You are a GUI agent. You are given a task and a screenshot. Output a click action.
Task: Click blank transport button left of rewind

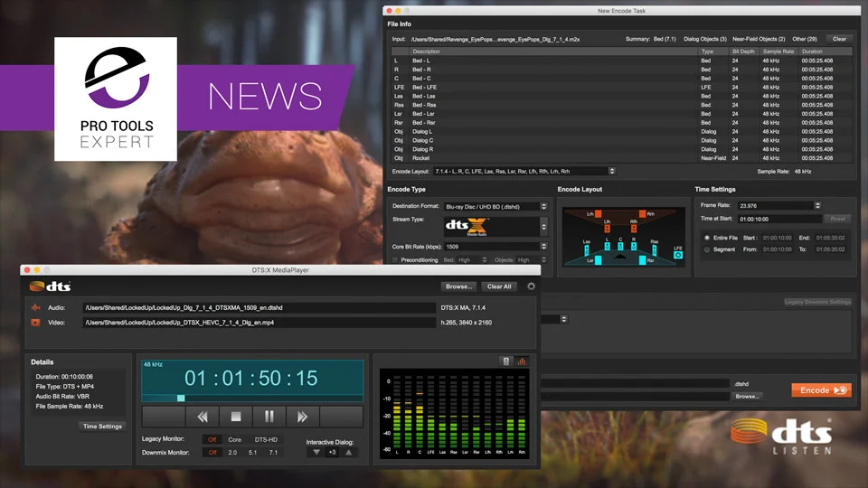[164, 417]
